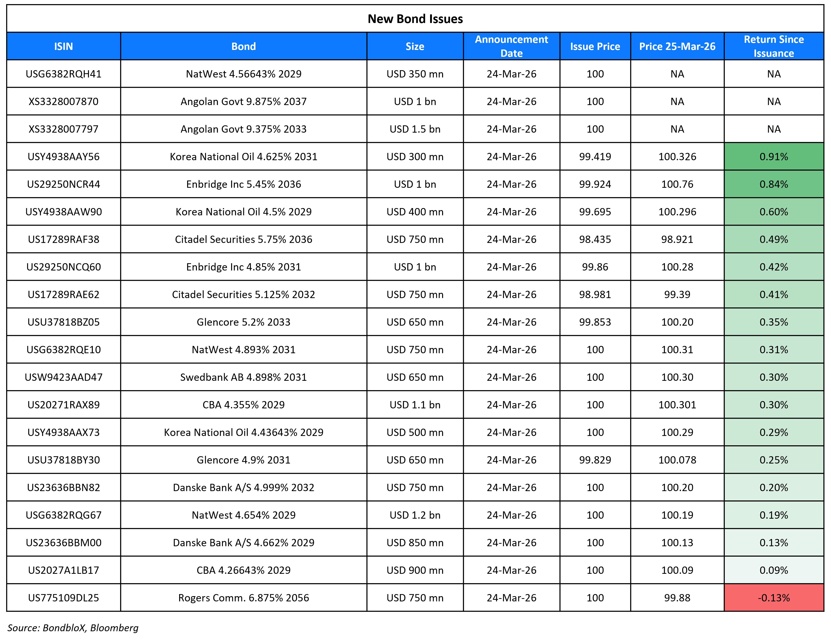The image size is (831, 644).
Task: Click the USD 1.5 bn size cell
Action: point(414,129)
